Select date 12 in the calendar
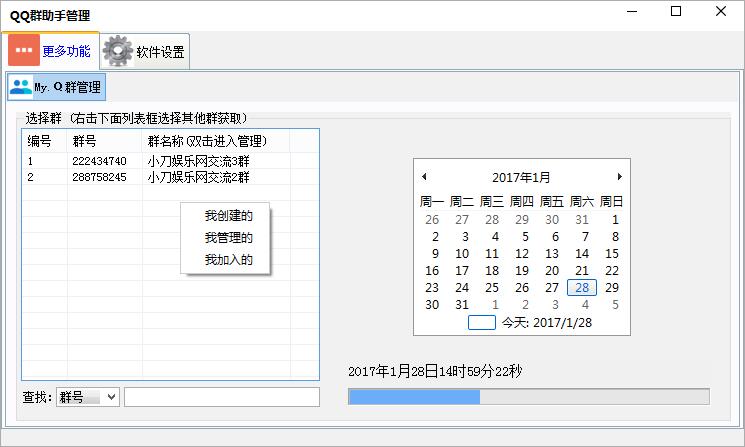Screen dimensions: 745x447 pos(522,254)
